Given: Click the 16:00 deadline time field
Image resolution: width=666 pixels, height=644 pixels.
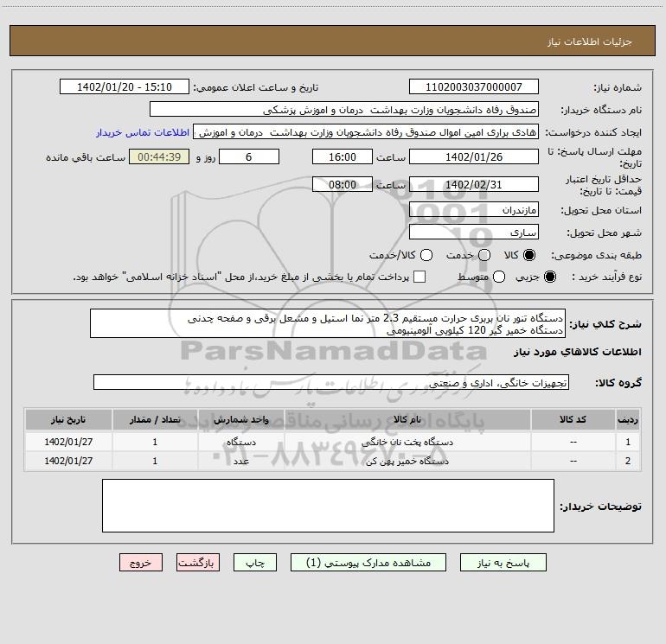Looking at the screenshot, I should pyautogui.click(x=343, y=156).
